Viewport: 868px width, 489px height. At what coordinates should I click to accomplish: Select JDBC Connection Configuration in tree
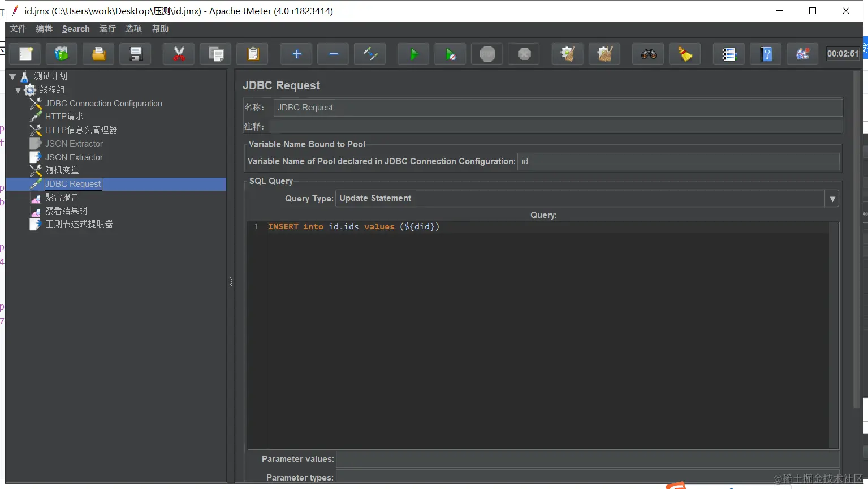click(103, 104)
